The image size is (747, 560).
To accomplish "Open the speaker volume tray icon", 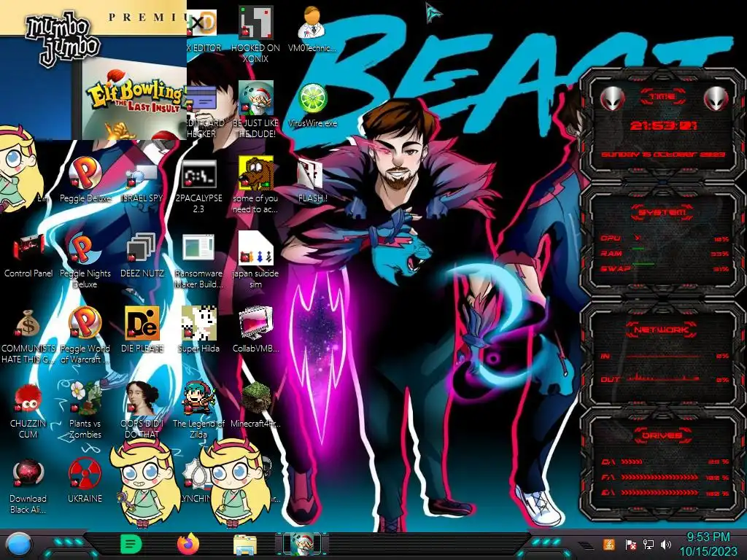I will point(666,545).
